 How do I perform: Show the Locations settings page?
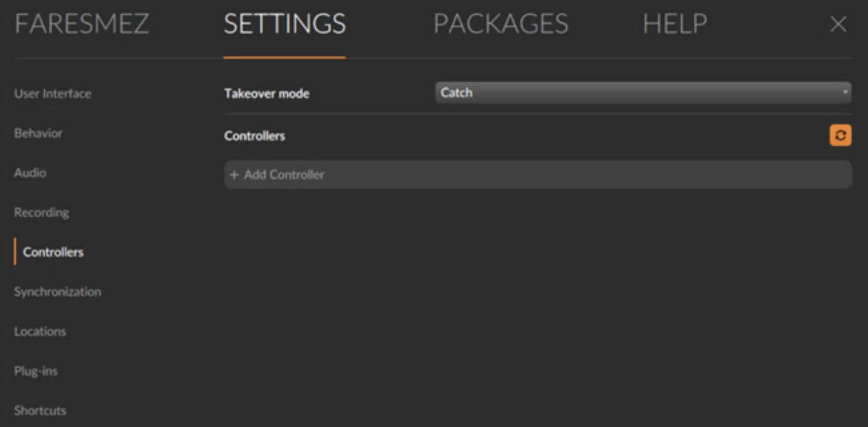40,331
